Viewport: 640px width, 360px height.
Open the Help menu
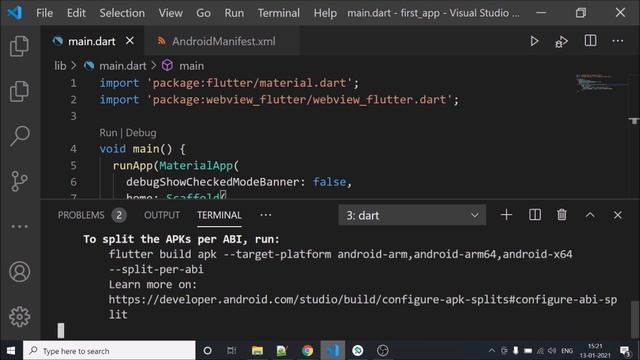coord(325,13)
